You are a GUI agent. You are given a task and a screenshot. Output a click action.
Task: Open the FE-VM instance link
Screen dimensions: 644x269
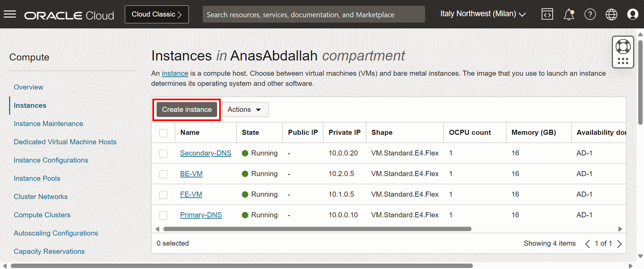tap(191, 194)
